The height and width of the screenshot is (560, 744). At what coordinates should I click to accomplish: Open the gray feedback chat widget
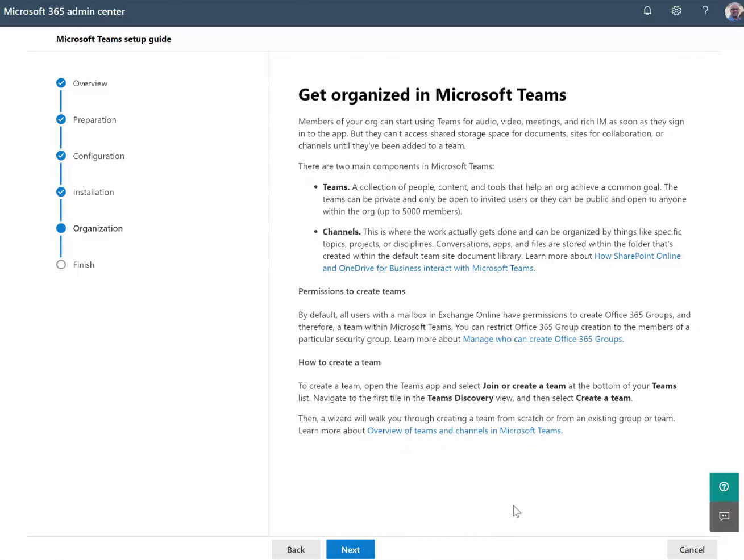[x=724, y=516]
